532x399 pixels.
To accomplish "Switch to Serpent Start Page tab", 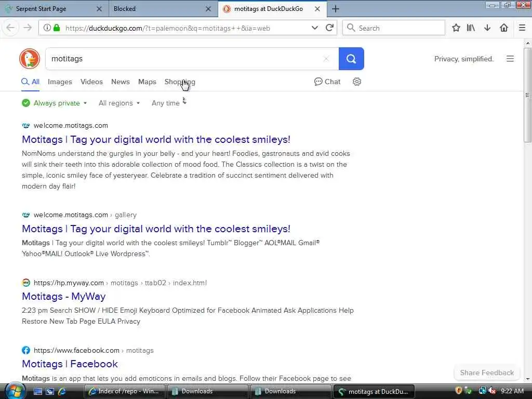I will (54, 9).
